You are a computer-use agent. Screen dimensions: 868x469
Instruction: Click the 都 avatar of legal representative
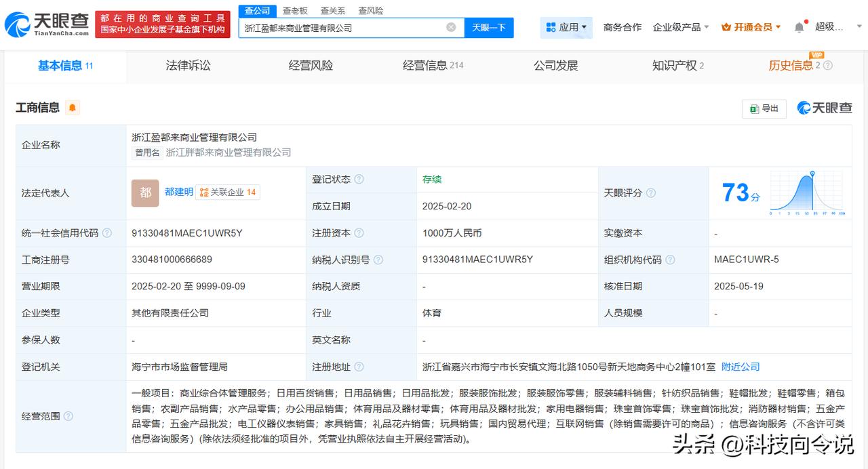[145, 192]
